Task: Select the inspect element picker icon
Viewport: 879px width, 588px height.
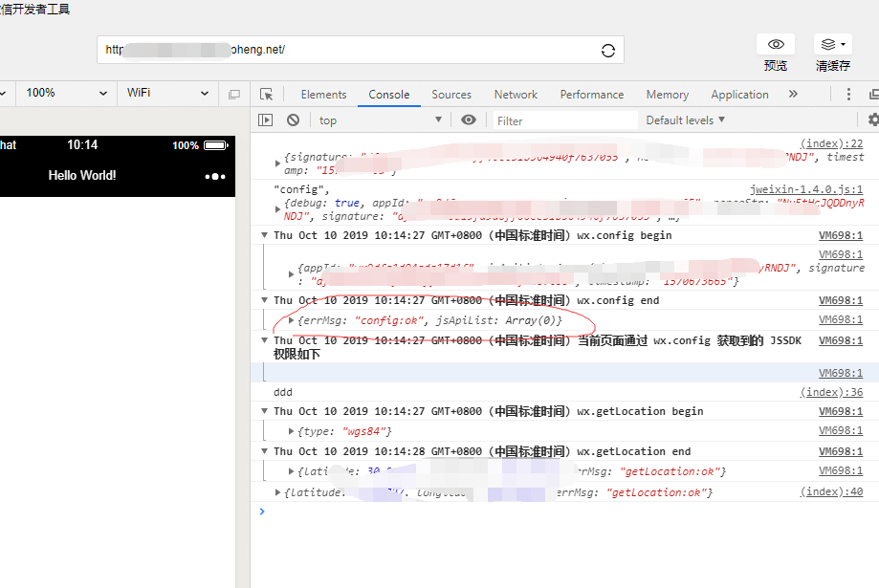Action: click(x=267, y=95)
